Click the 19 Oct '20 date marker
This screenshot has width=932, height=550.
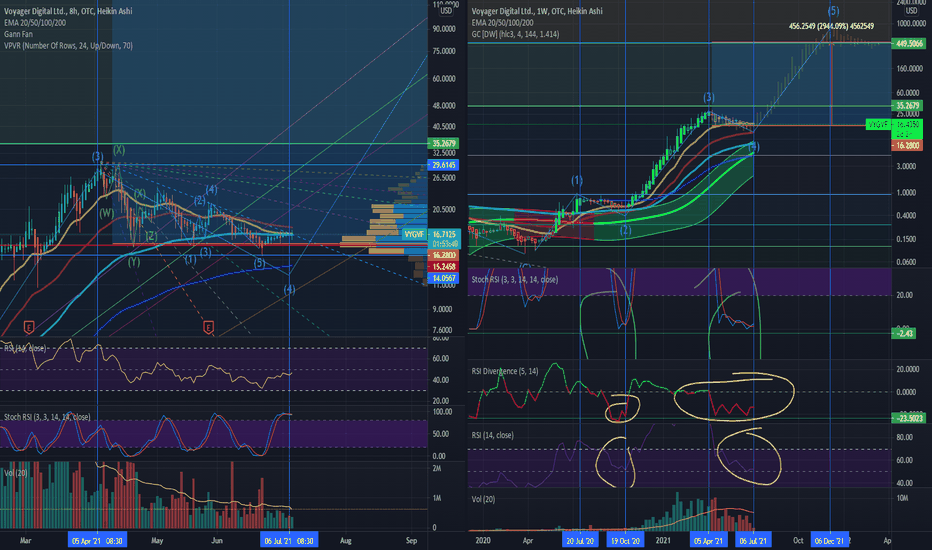tap(625, 540)
